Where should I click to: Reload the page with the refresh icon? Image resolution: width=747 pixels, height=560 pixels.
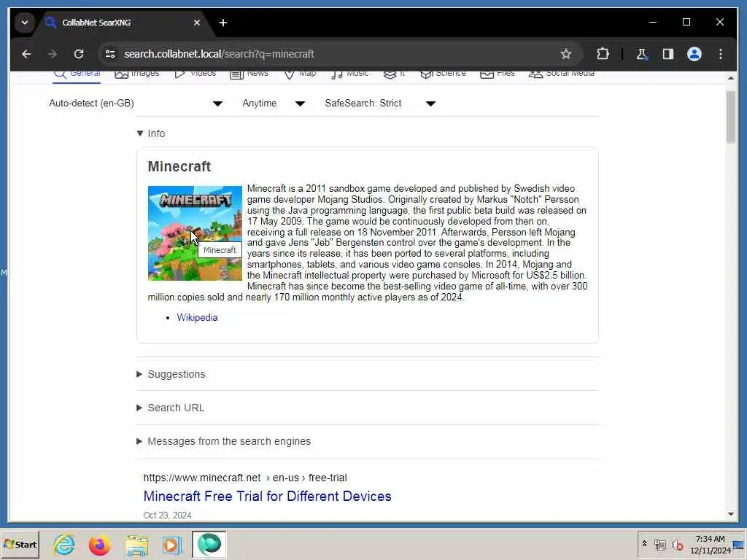click(79, 54)
